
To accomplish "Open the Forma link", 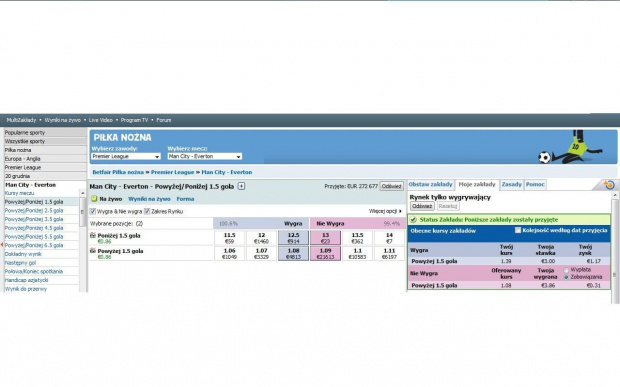I will 185,199.
